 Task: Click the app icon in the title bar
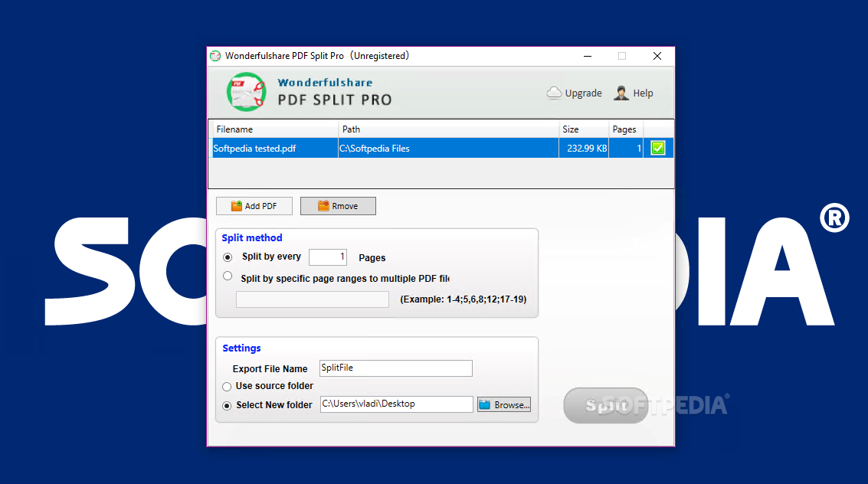click(x=215, y=56)
